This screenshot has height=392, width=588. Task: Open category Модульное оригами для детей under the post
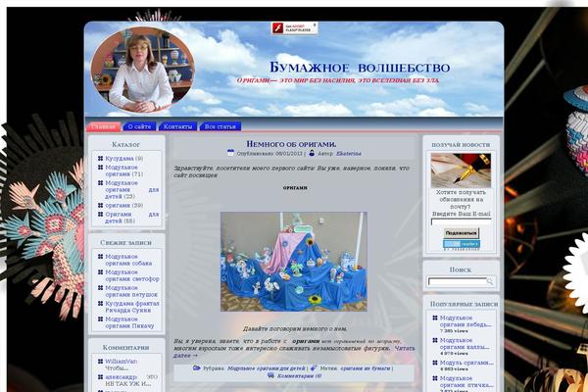click(266, 368)
